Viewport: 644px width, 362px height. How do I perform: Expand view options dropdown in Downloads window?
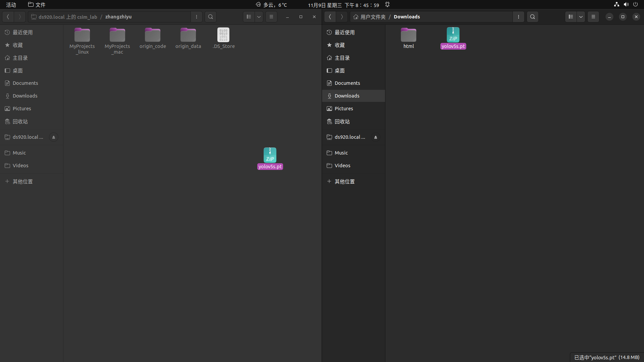581,17
